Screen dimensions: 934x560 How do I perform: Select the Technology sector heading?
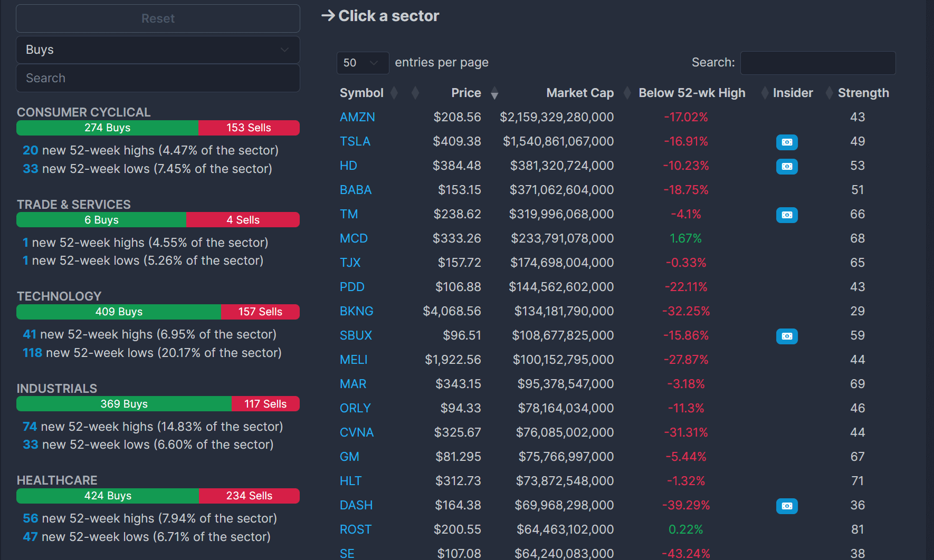coord(59,296)
